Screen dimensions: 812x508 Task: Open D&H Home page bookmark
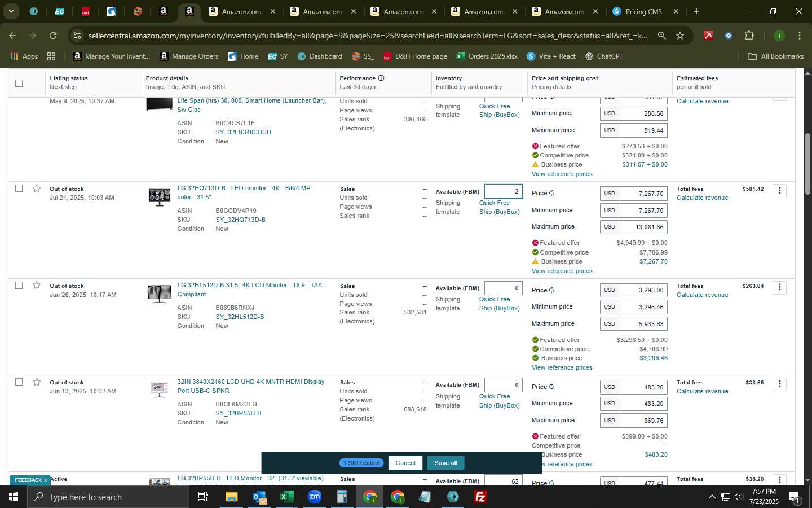(415, 56)
